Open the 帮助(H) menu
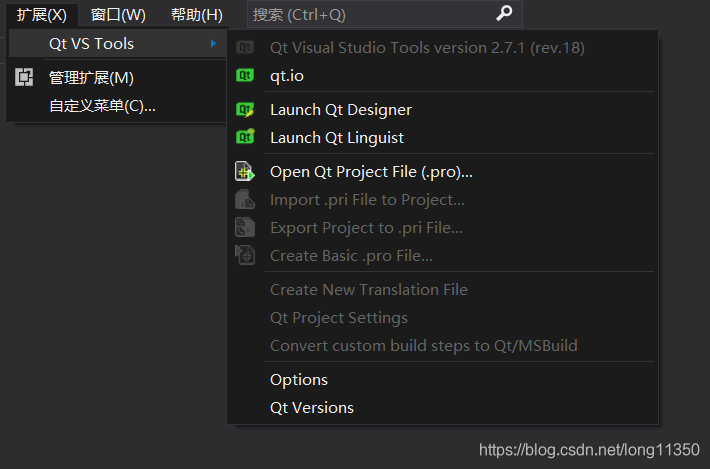Image resolution: width=710 pixels, height=469 pixels. pyautogui.click(x=197, y=14)
